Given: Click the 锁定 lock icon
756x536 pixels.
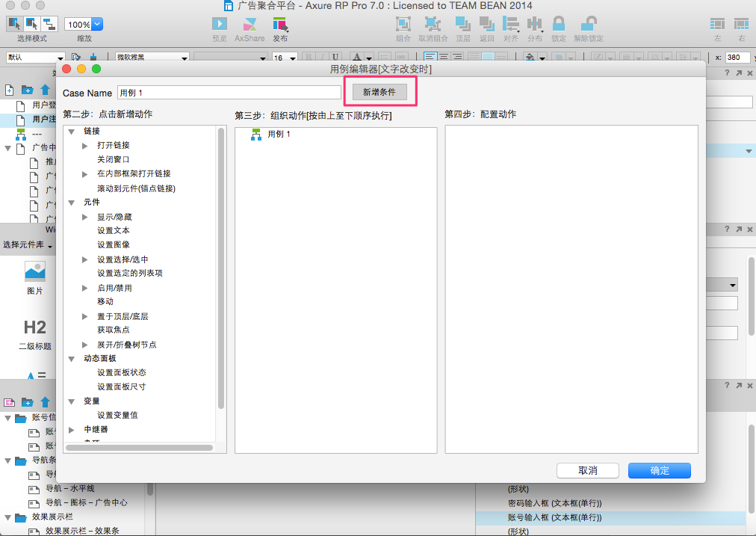Looking at the screenshot, I should click(x=558, y=25).
